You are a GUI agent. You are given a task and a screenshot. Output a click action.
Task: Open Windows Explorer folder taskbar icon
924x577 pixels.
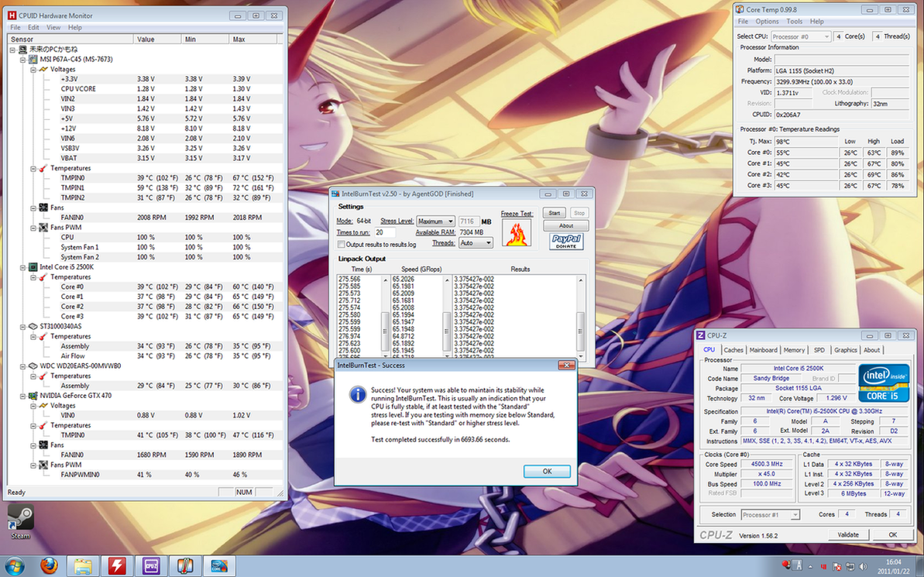83,566
